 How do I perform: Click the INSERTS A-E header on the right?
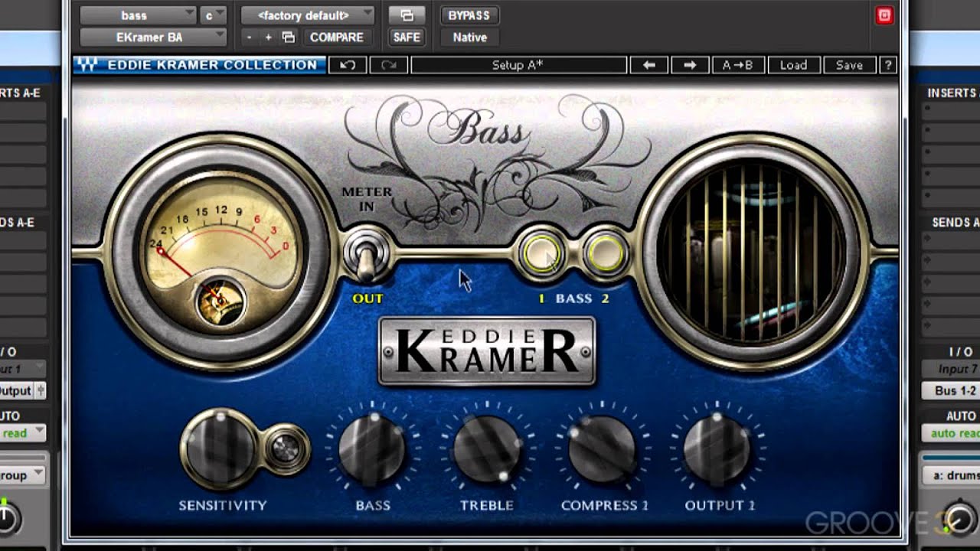952,93
